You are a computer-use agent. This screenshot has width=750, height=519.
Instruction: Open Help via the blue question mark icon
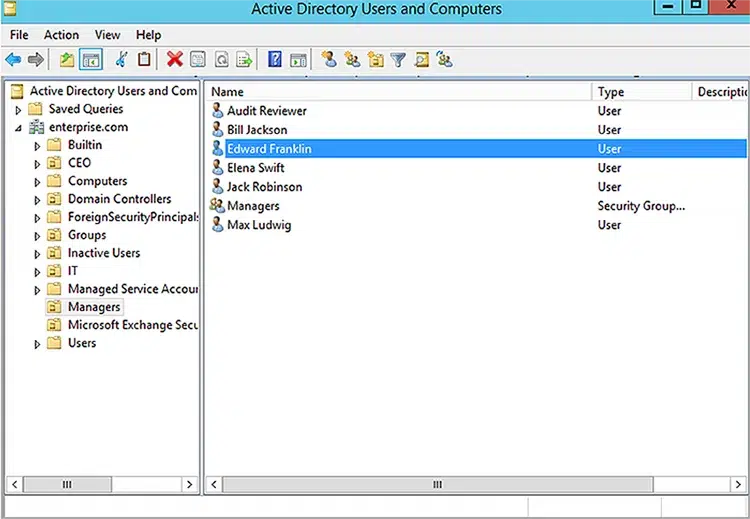pyautogui.click(x=275, y=59)
